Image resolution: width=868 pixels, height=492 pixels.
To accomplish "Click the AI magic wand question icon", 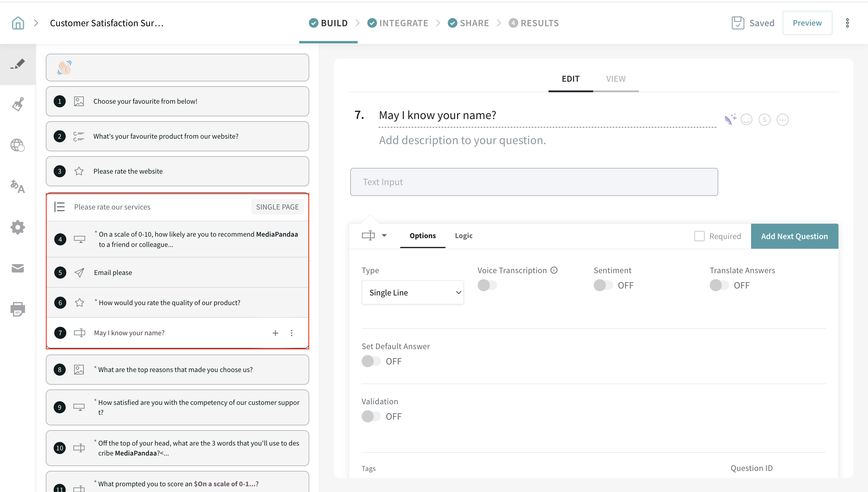I will 730,119.
